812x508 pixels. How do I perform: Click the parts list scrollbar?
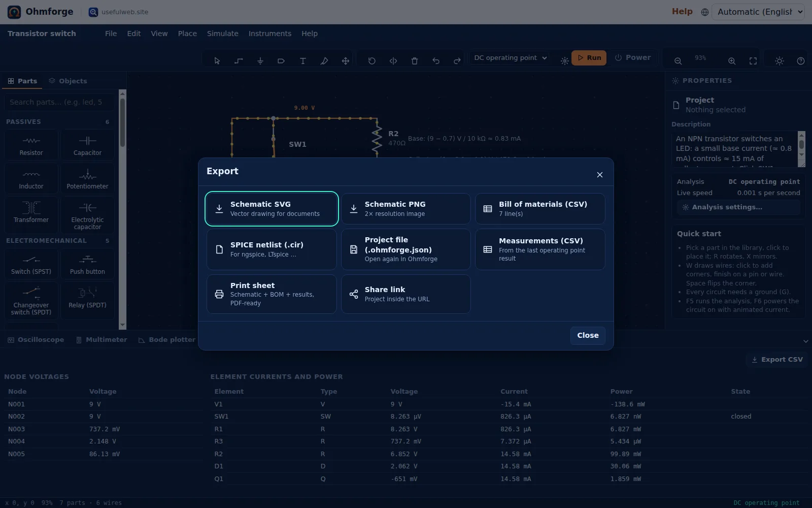tap(122, 209)
